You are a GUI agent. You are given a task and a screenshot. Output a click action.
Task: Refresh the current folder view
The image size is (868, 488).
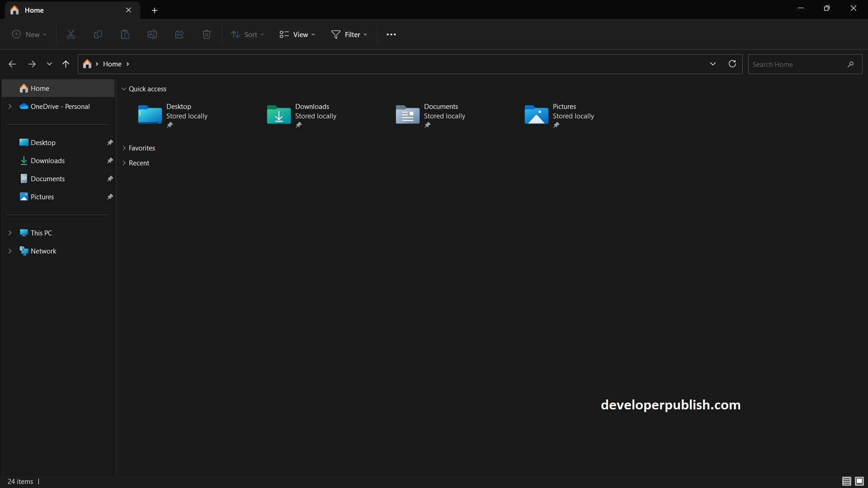[x=732, y=64]
